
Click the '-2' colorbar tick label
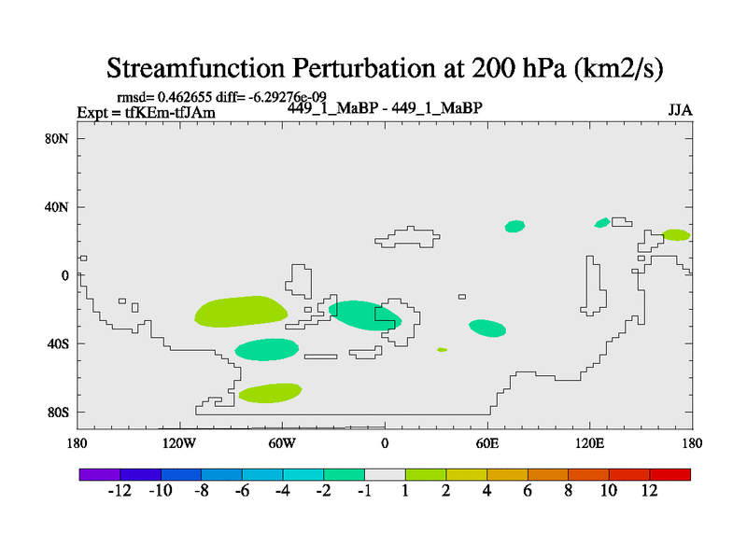coord(323,491)
